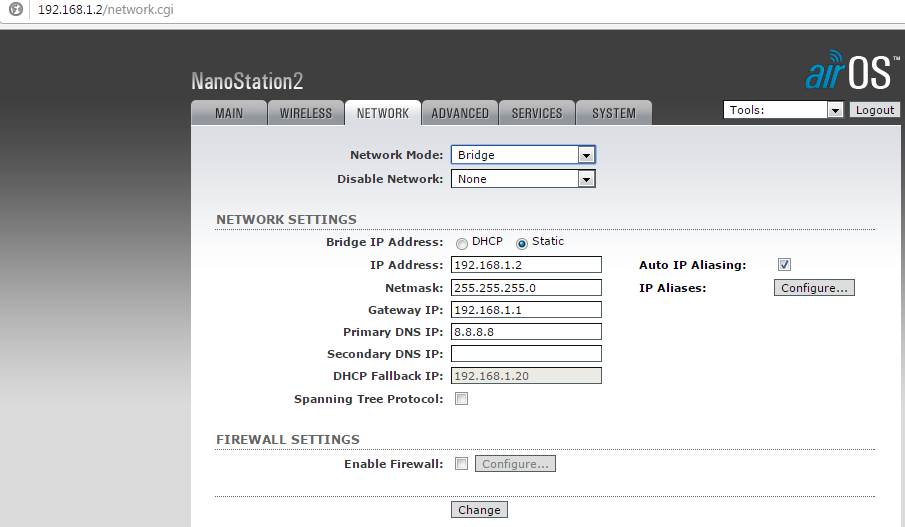Open the NETWORK tab
This screenshot has height=527, width=905.
pyautogui.click(x=383, y=113)
